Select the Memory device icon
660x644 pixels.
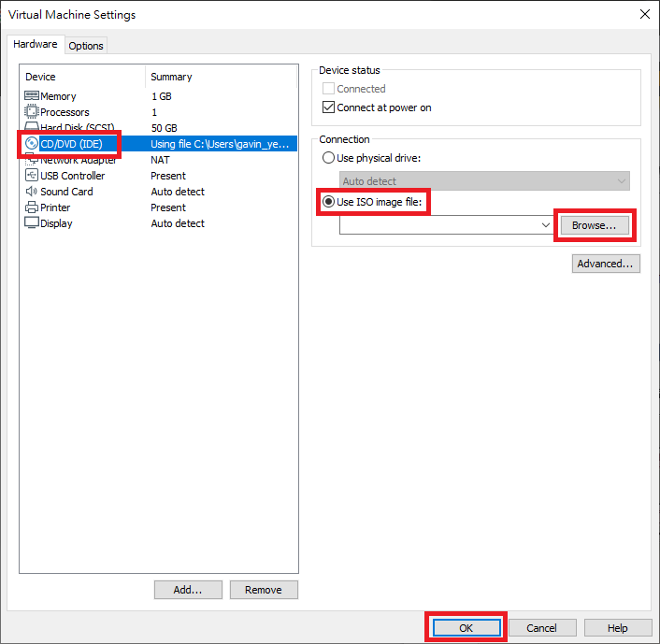click(x=32, y=96)
